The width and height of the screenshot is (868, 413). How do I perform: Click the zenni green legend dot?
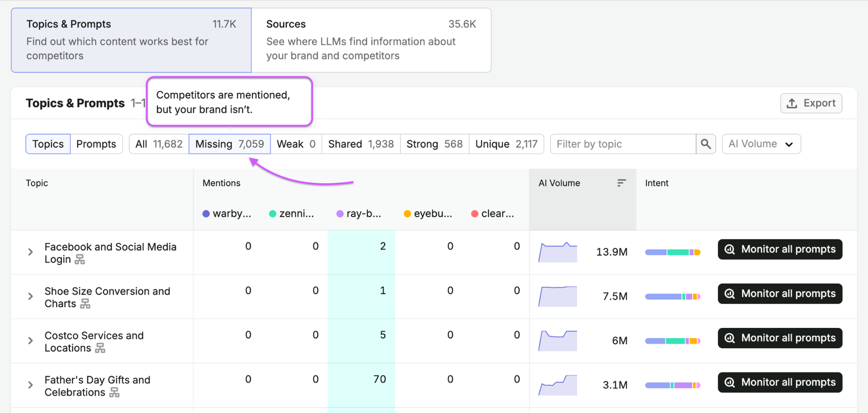[x=273, y=214]
